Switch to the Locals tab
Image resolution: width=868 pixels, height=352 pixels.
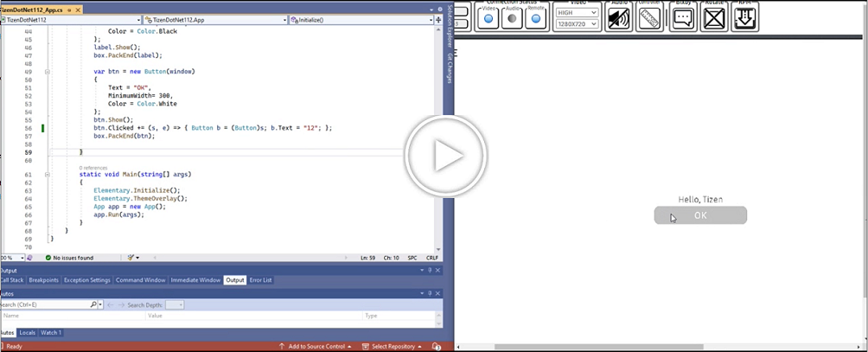coord(28,332)
